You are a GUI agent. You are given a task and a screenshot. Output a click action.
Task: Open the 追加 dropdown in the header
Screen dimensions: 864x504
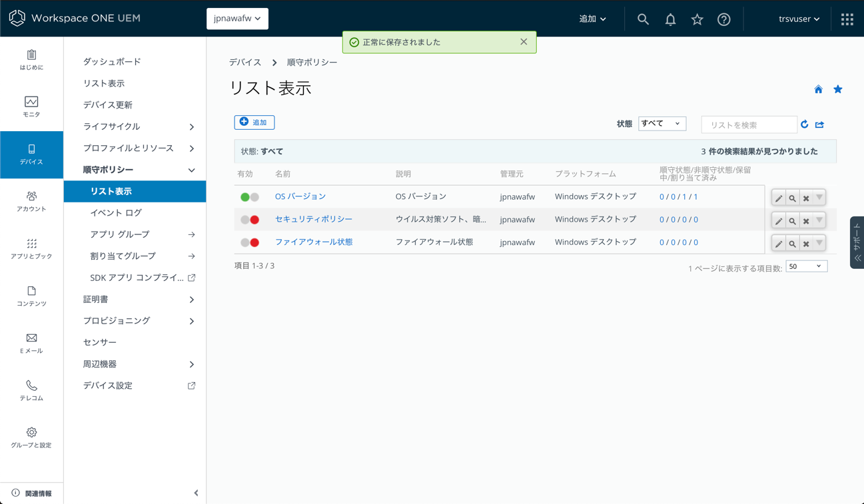point(592,19)
